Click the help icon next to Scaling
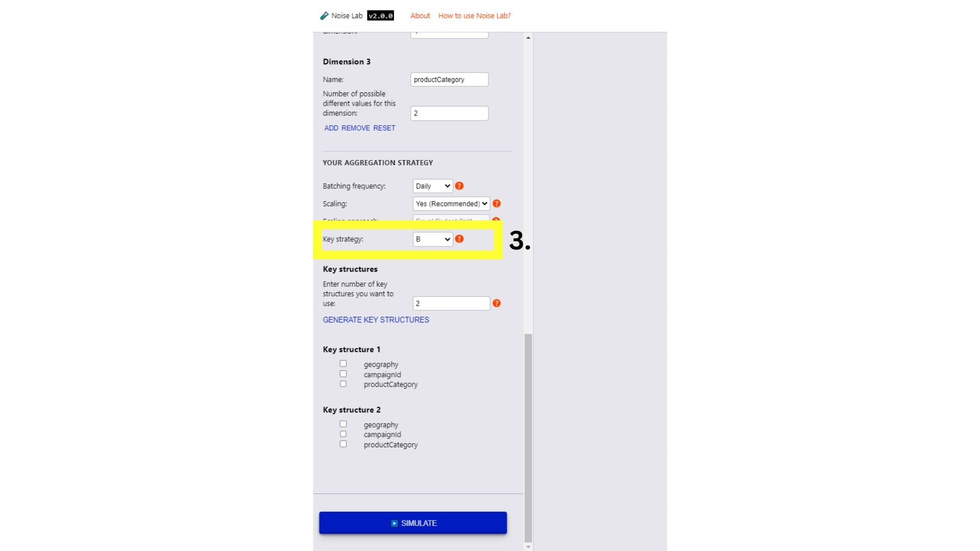This screenshot has width=980, height=551. (498, 203)
